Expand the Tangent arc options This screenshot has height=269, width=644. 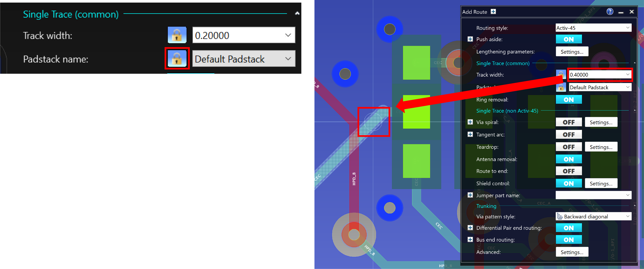click(470, 134)
